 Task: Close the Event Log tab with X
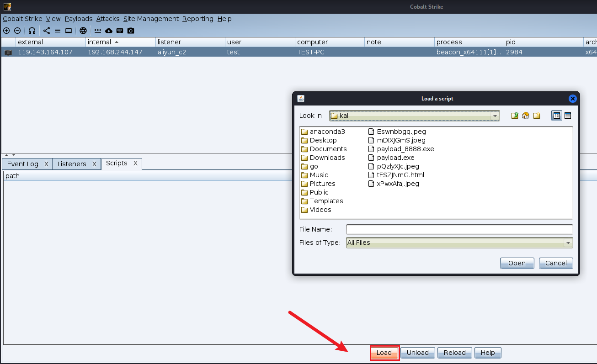click(46, 164)
